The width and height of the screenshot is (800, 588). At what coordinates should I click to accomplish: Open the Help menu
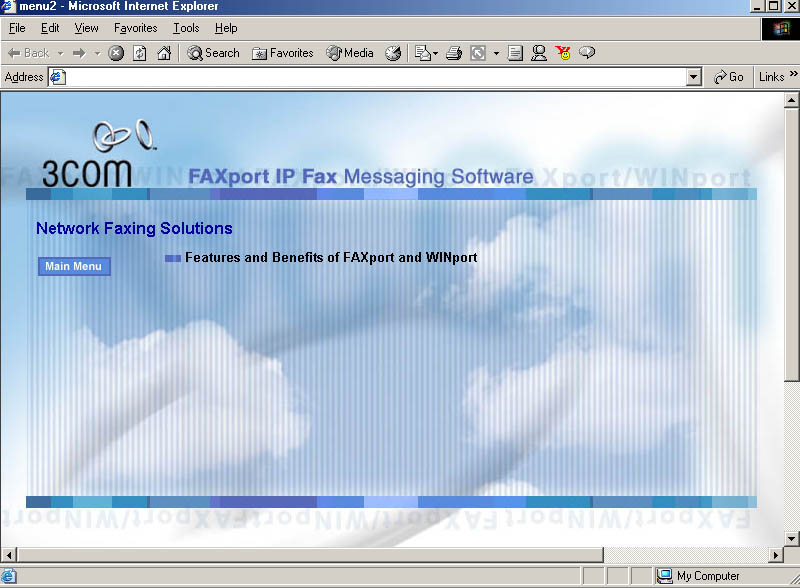click(226, 28)
